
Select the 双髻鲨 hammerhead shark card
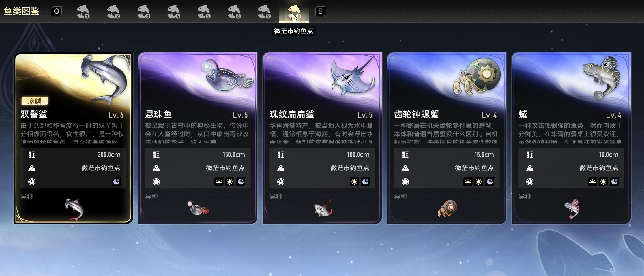73,138
